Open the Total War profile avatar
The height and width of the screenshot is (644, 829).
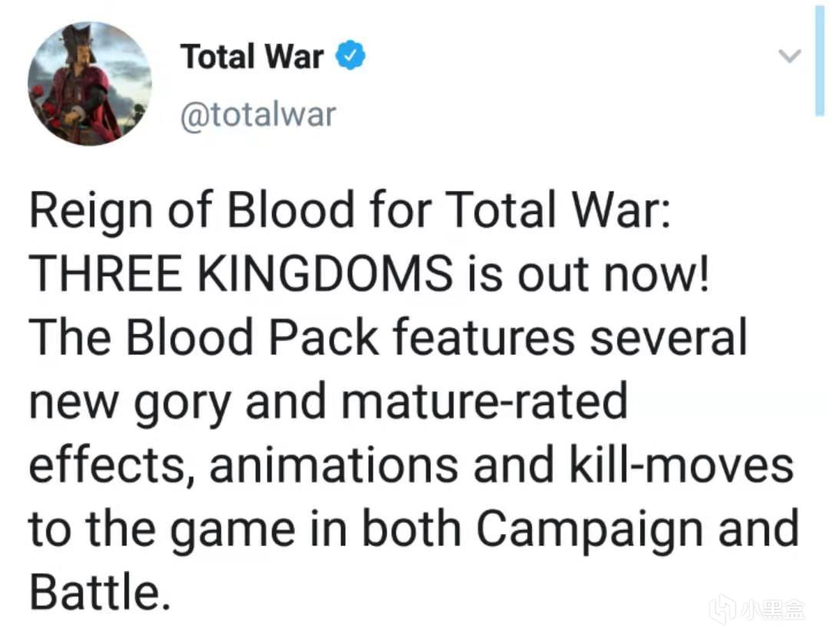[x=89, y=84]
